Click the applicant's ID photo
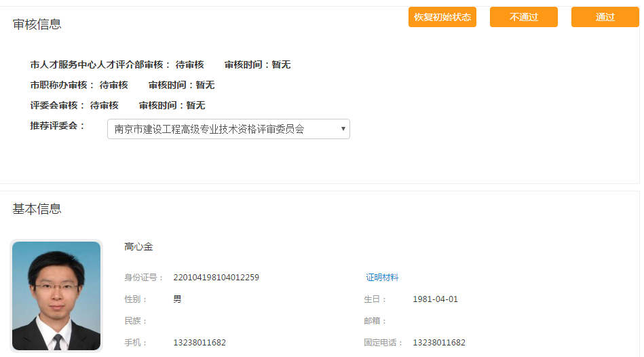This screenshot has height=357, width=644. pyautogui.click(x=56, y=296)
